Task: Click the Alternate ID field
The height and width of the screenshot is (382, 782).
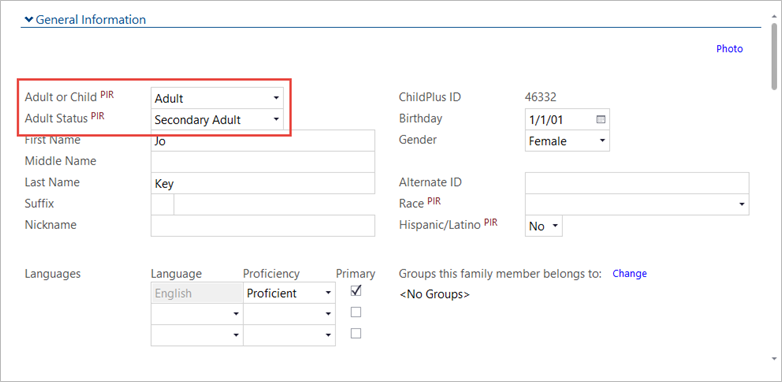Action: [637, 183]
